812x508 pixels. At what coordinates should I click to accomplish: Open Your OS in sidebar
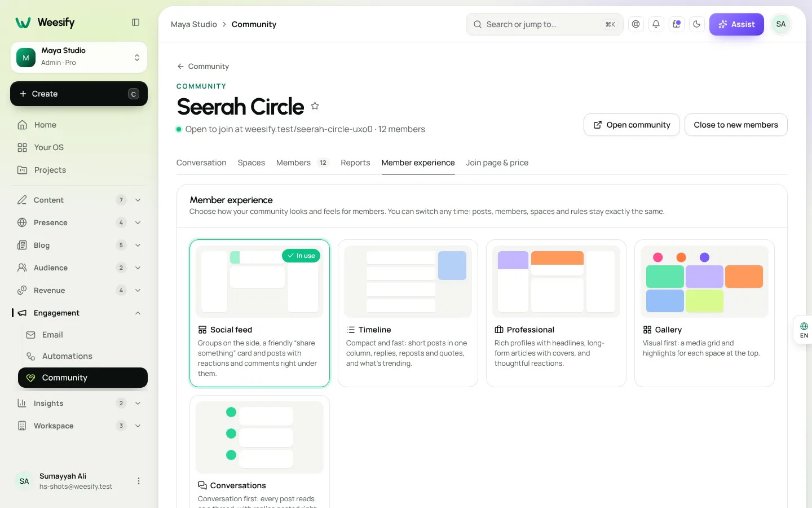coord(79,147)
